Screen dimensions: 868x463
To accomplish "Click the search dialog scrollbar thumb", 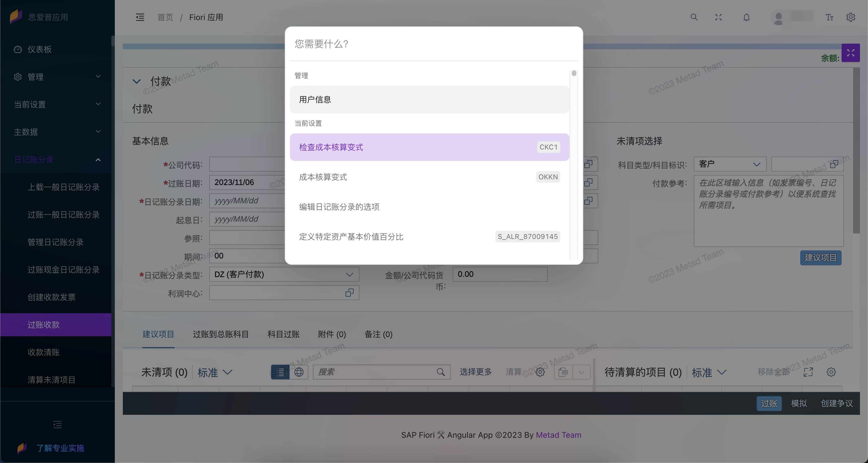I will tap(574, 73).
